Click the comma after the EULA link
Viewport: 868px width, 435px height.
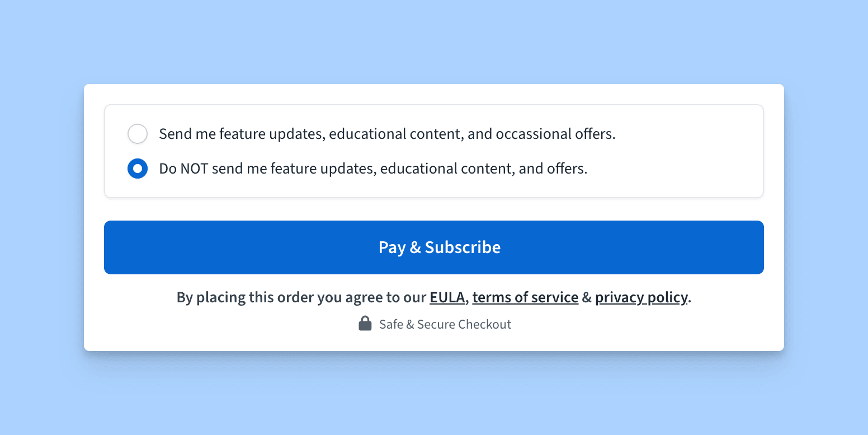click(x=467, y=299)
